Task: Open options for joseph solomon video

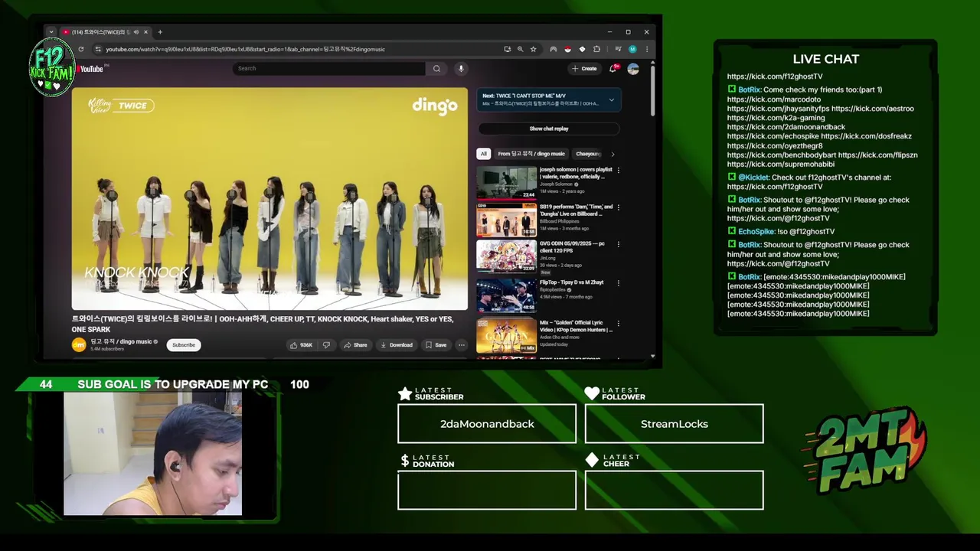Action: click(x=619, y=170)
